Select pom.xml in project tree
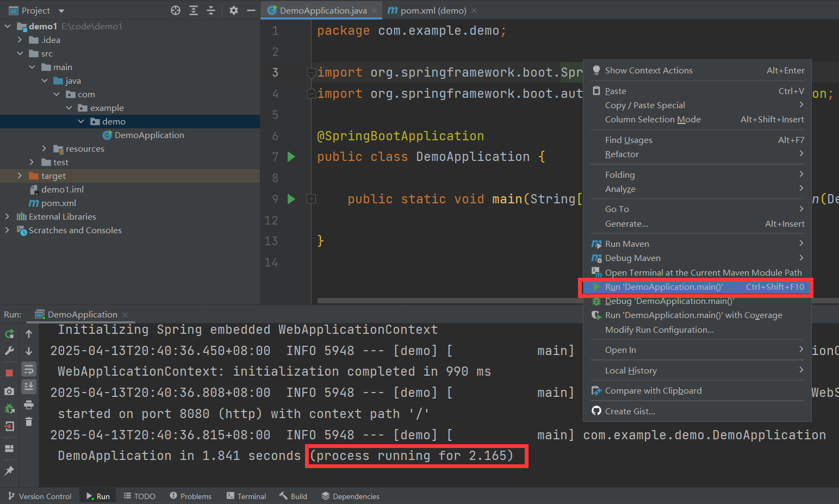The image size is (839, 504). click(53, 203)
